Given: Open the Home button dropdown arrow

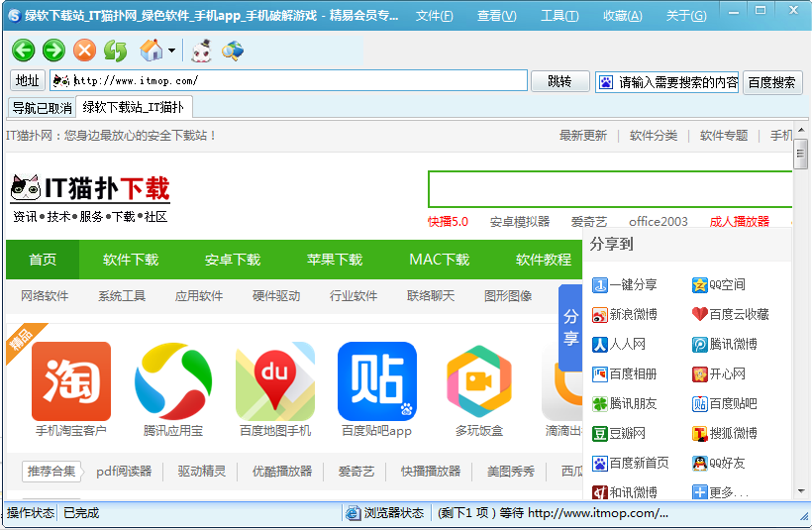Looking at the screenshot, I should (x=172, y=51).
